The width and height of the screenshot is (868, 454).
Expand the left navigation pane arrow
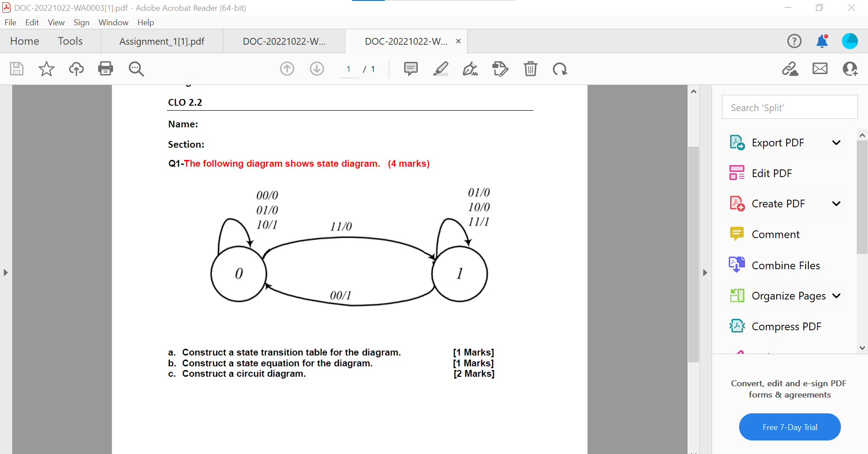pos(6,272)
